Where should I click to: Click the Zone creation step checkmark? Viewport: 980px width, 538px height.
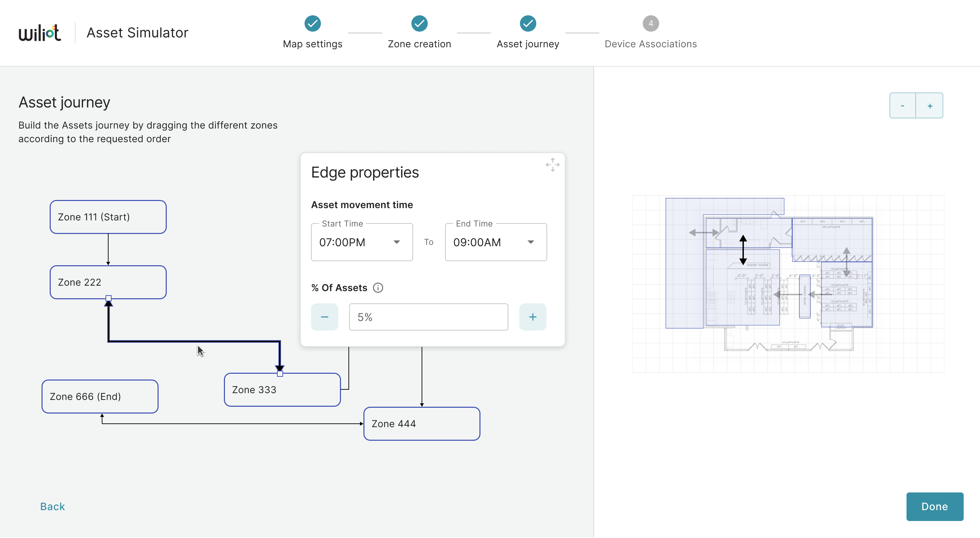(419, 23)
